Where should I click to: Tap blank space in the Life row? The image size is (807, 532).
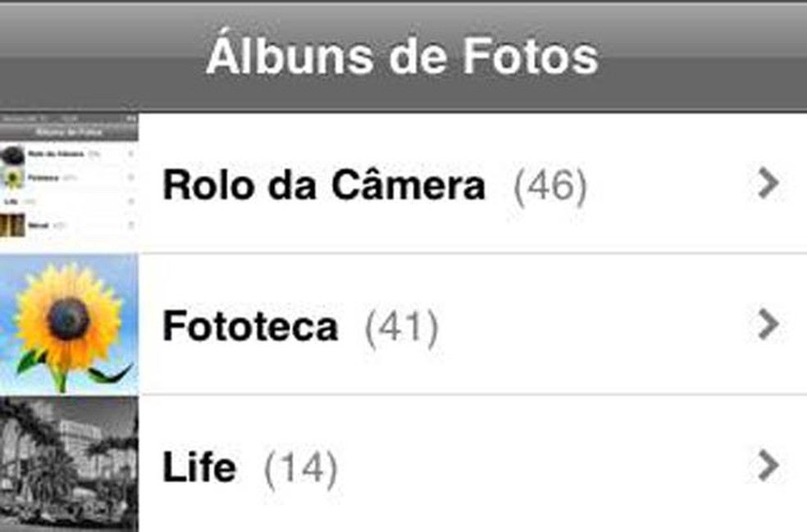pyautogui.click(x=533, y=466)
